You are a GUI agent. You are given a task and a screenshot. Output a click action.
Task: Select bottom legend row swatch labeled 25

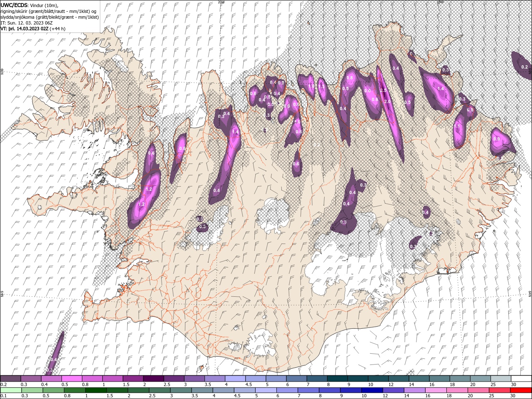click(499, 390)
